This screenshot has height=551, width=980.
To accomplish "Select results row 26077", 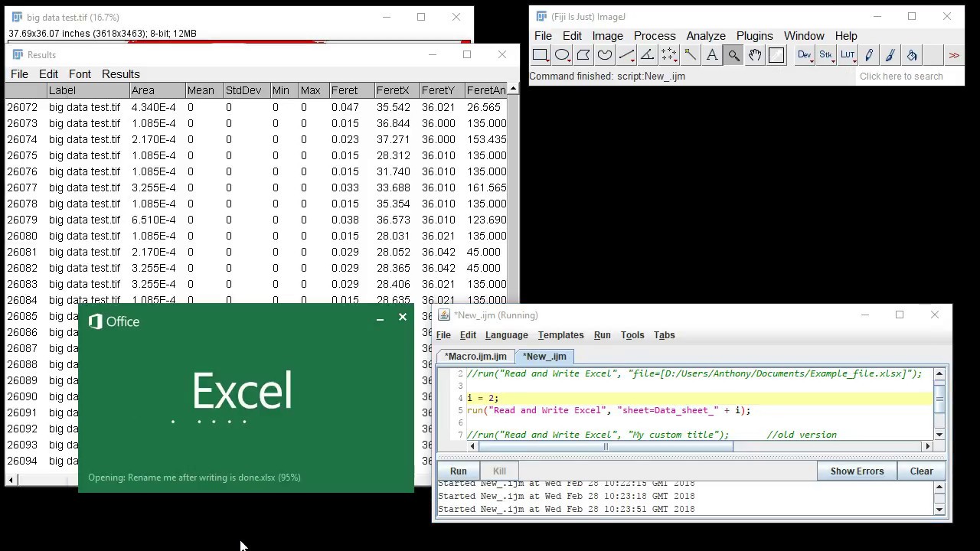I will tap(256, 187).
